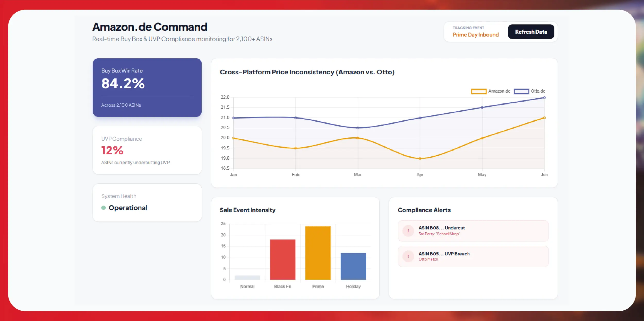Screen dimensions: 644x321
Task: Toggle the Amazon.de legend swatch
Action: (x=479, y=91)
